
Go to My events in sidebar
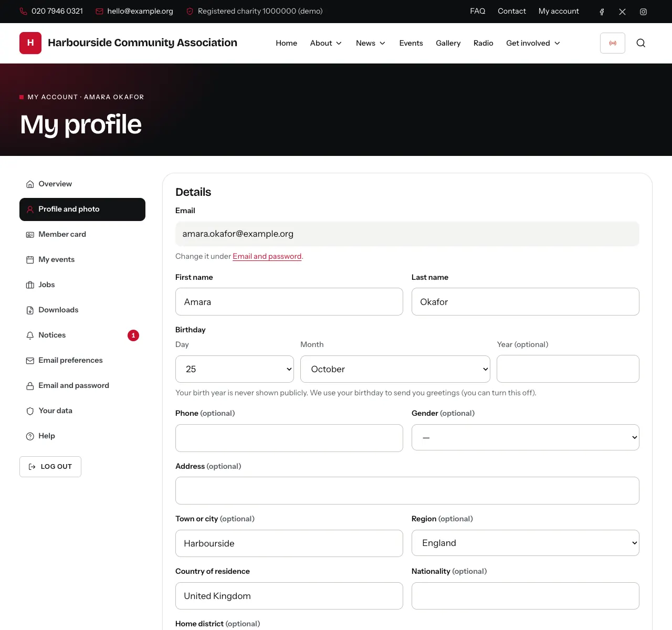coord(82,260)
